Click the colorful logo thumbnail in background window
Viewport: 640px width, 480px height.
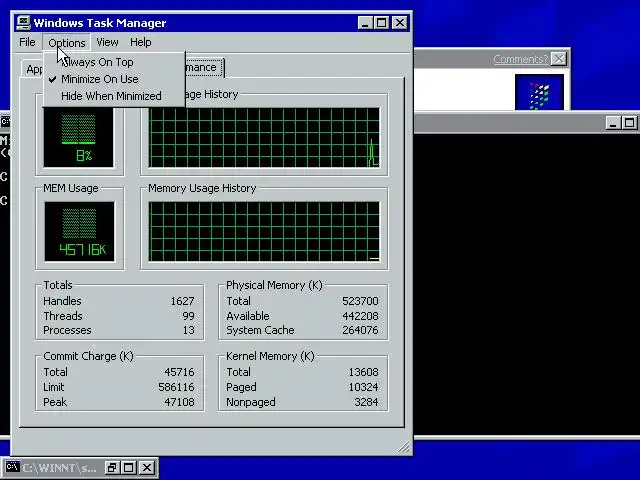click(539, 92)
